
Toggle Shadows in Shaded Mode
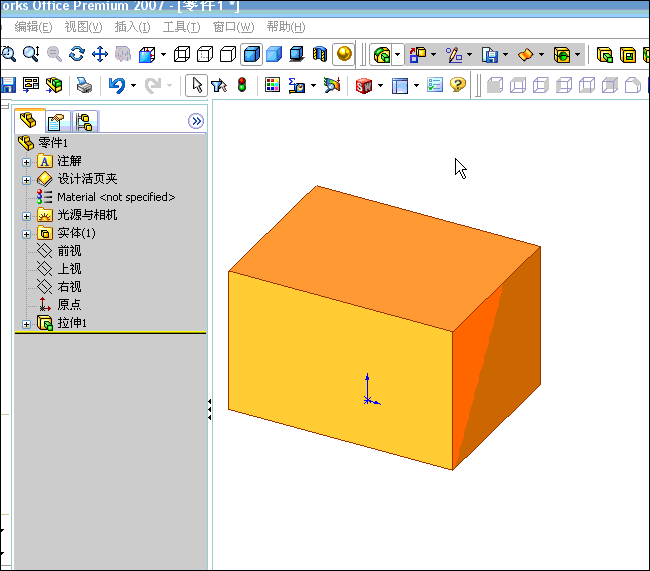pyautogui.click(x=297, y=54)
